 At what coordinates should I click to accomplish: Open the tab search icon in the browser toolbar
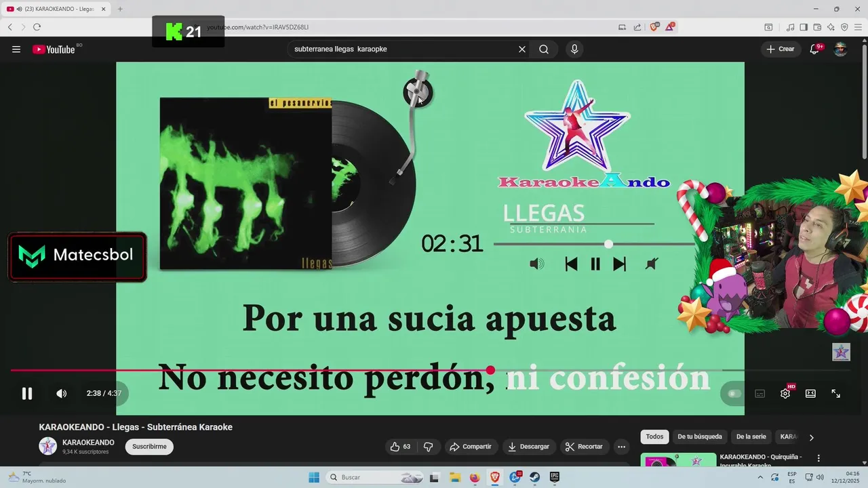[x=768, y=27]
